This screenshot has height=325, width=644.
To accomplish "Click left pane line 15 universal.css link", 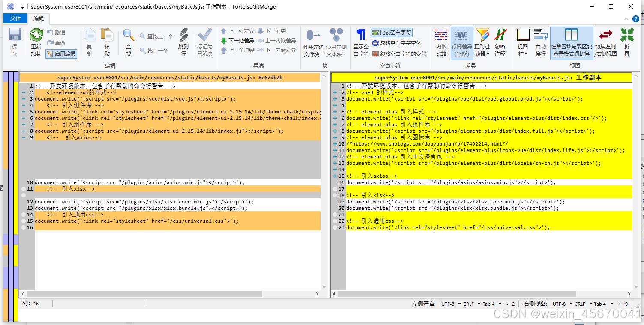I will click(137, 221).
